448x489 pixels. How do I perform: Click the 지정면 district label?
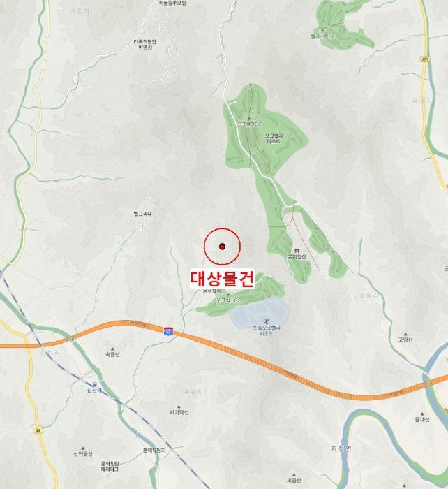pyautogui.click(x=341, y=448)
